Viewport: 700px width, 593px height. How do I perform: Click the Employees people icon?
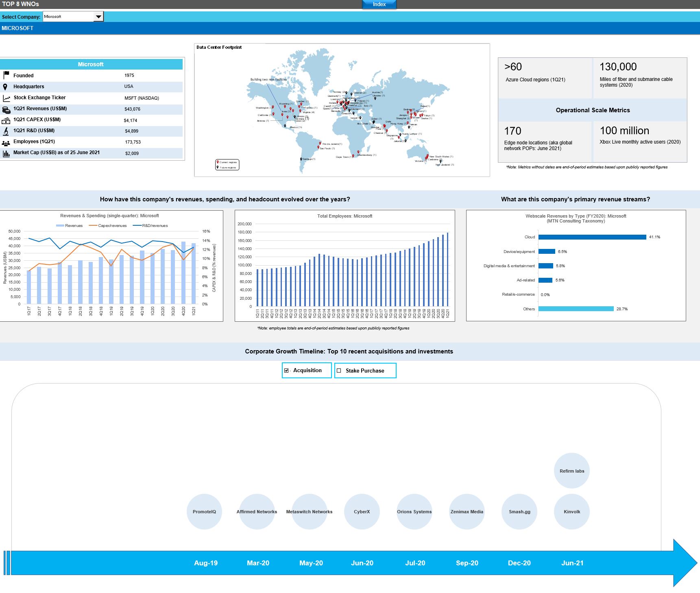coord(6,143)
